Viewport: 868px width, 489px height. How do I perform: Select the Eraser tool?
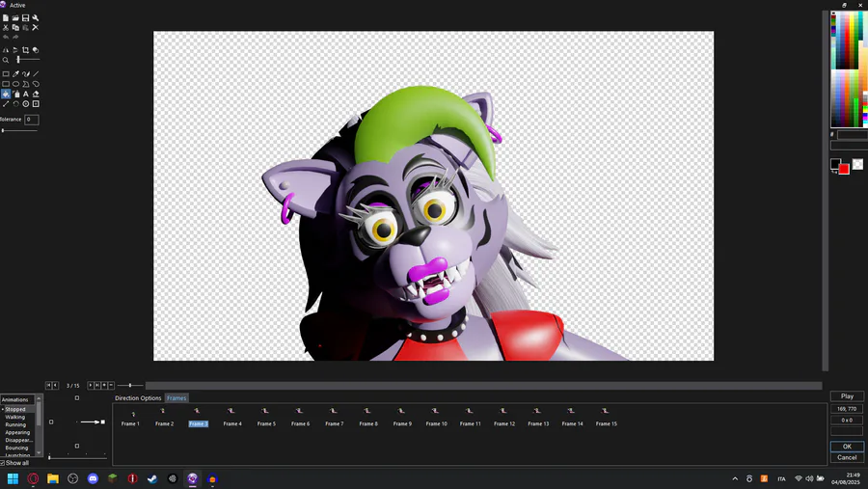coord(36,95)
